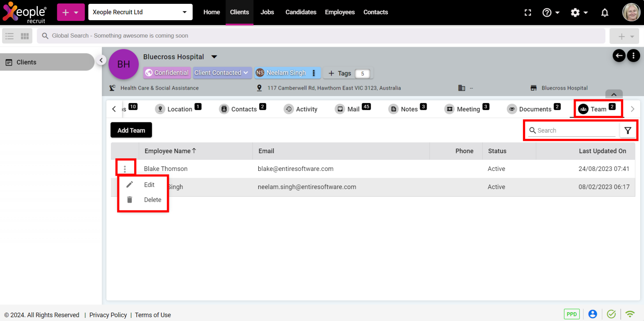The image size is (644, 321).
Task: Open the Candidates menu
Action: (301, 12)
